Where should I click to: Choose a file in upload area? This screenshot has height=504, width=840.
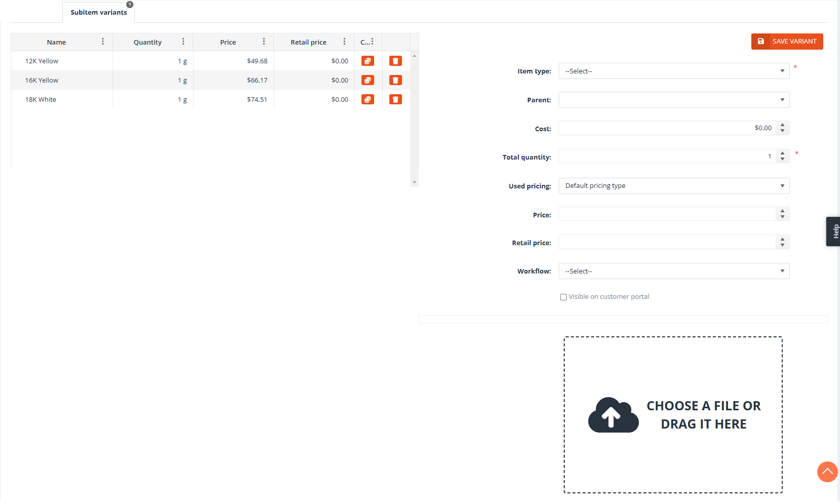pos(673,414)
